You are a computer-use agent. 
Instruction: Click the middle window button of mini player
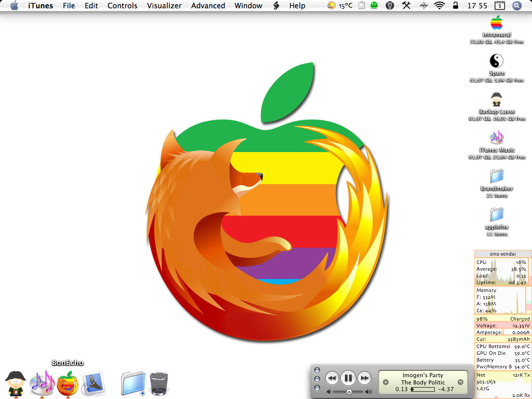click(317, 379)
